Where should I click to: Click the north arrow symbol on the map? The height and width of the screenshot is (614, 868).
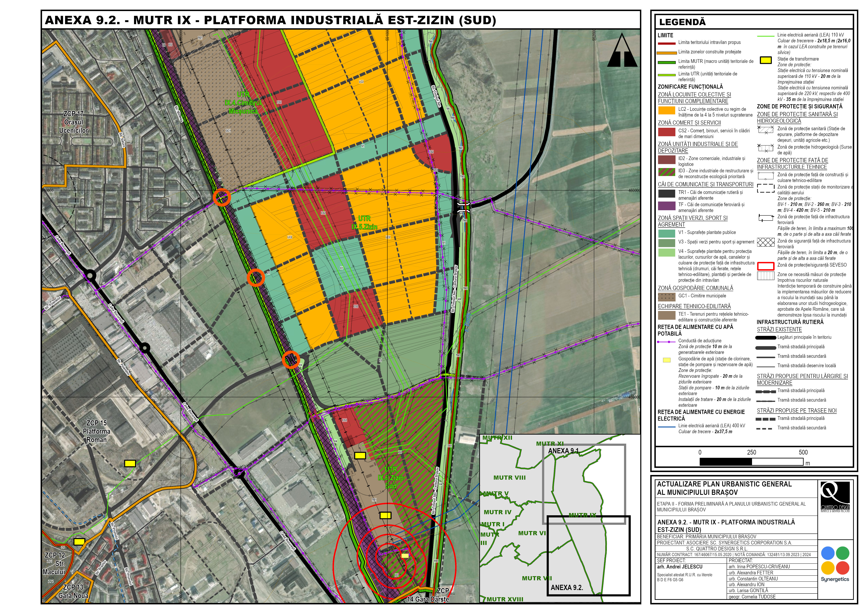pos(622,50)
